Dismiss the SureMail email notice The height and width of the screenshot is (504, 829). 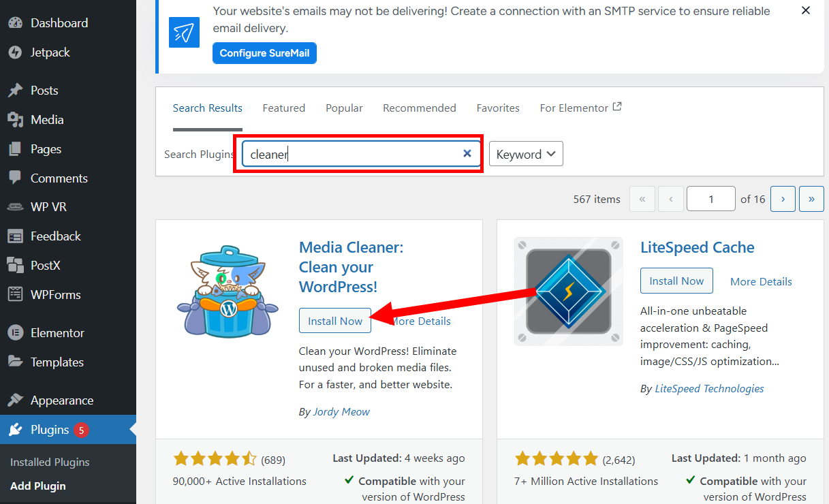tap(806, 10)
